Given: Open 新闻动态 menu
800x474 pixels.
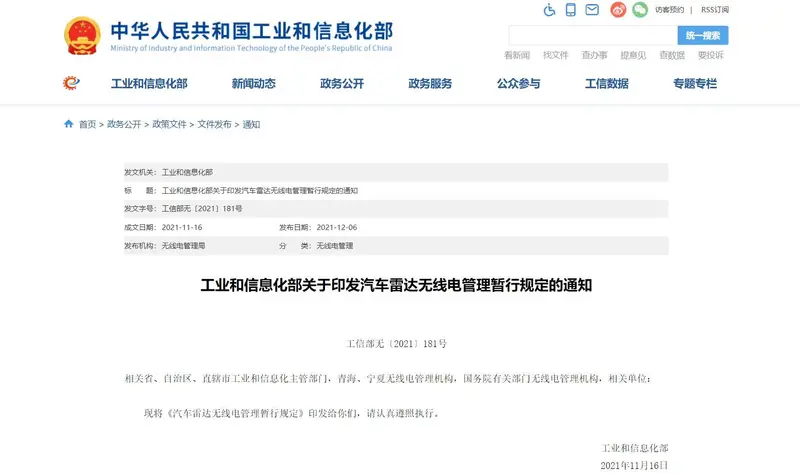Looking at the screenshot, I should (254, 83).
